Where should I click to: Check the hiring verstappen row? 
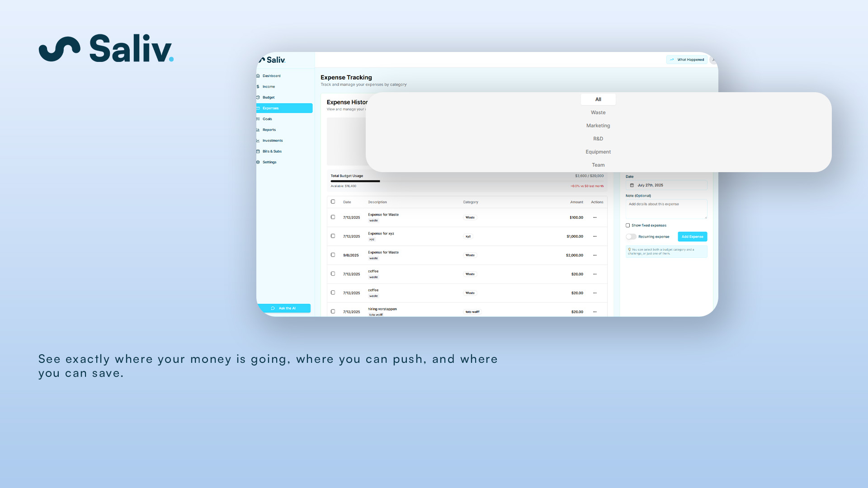click(x=333, y=312)
